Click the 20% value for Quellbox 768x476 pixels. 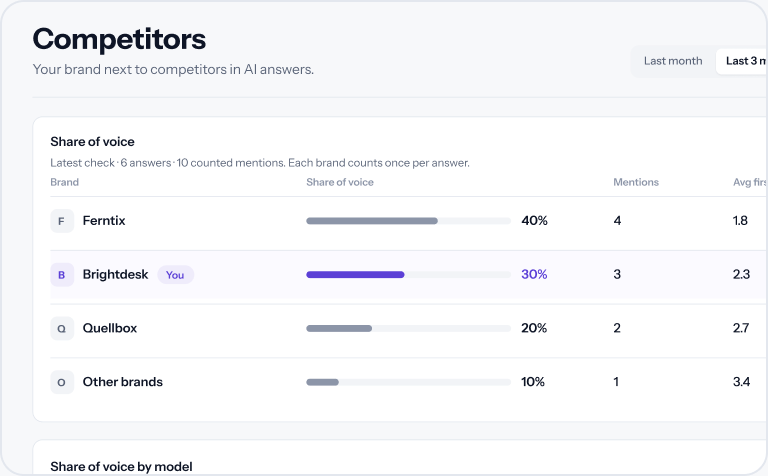[x=534, y=328]
